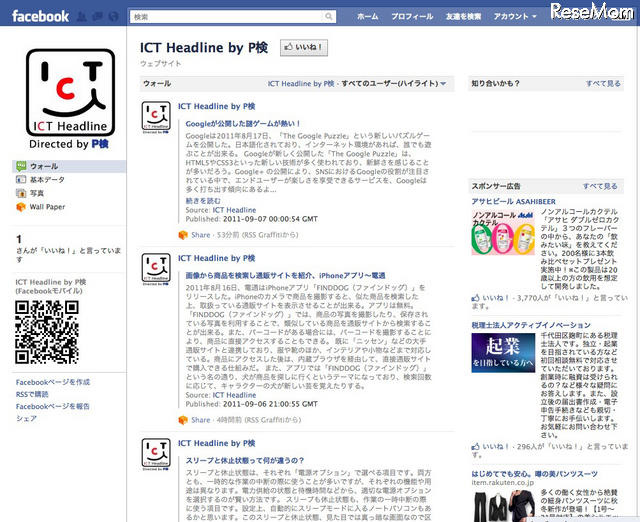Click thumbs-up icon under Asahi ad

476,298
